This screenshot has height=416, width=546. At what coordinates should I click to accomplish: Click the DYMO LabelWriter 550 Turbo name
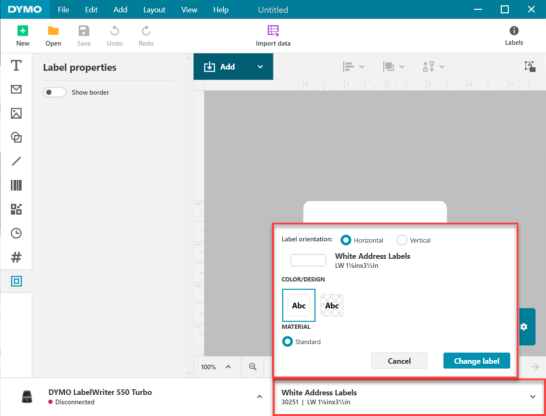100,392
